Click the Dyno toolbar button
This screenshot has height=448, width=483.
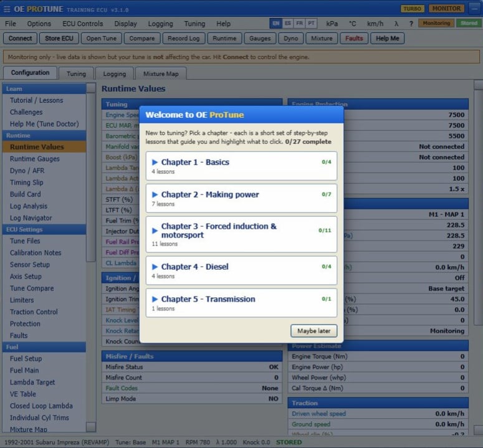click(290, 39)
